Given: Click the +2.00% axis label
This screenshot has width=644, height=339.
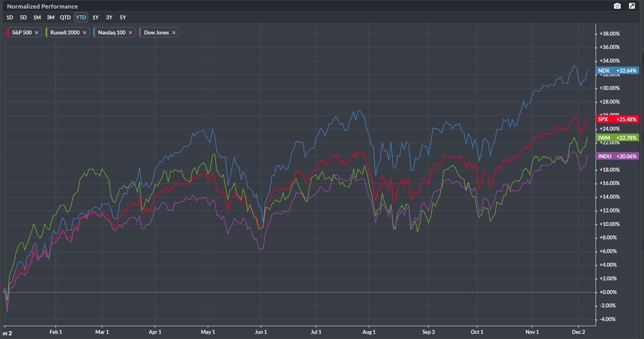Looking at the screenshot, I should [x=608, y=278].
